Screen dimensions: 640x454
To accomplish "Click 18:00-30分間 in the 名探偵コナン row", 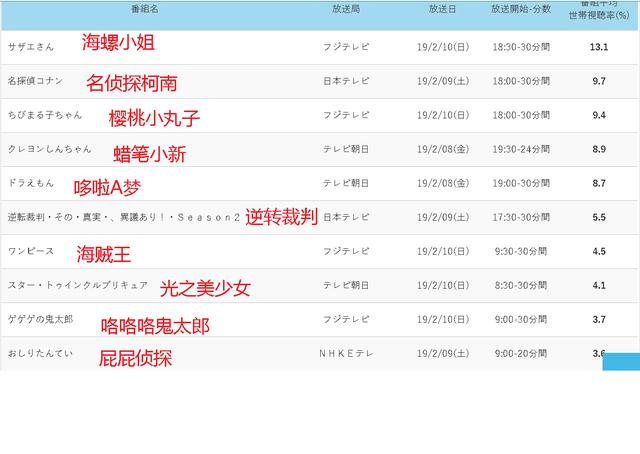I will [521, 81].
